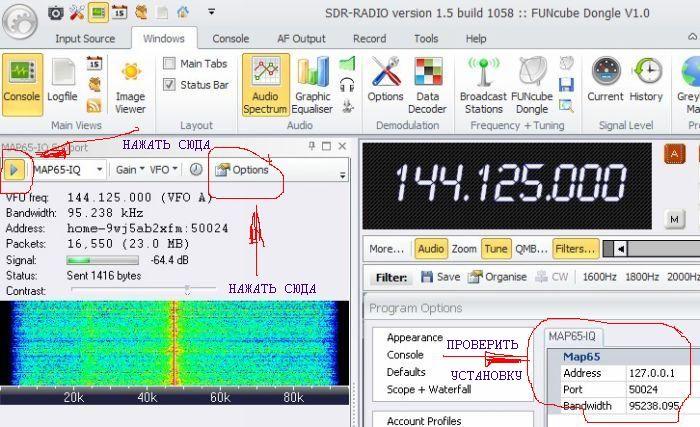Screen dimensions: 700x427
Task: Save the current filter
Action: [440, 277]
